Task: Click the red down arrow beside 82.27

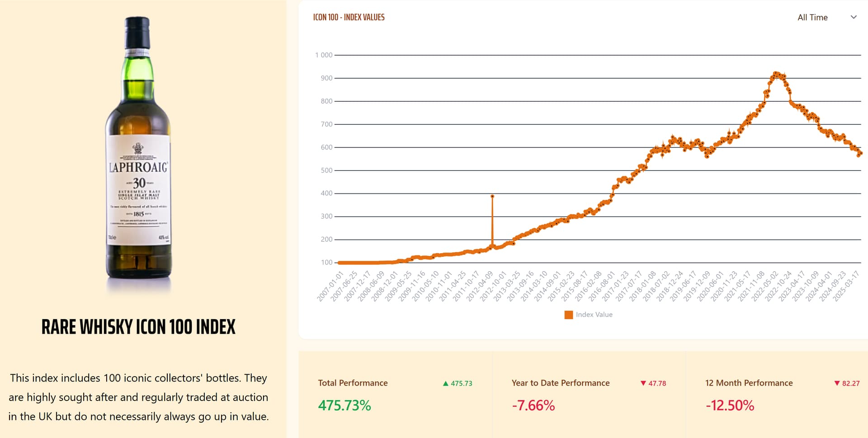Action: [837, 383]
